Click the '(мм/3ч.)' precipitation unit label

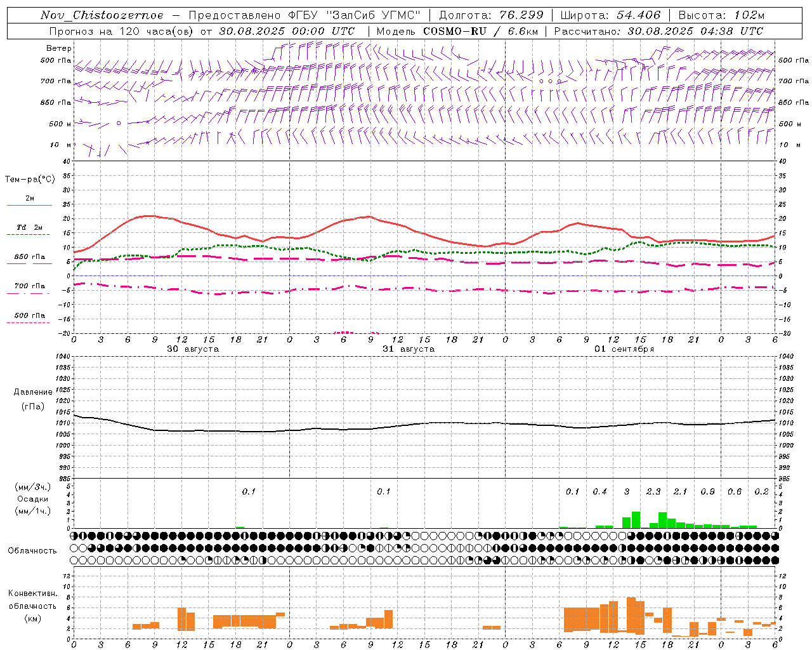click(33, 487)
